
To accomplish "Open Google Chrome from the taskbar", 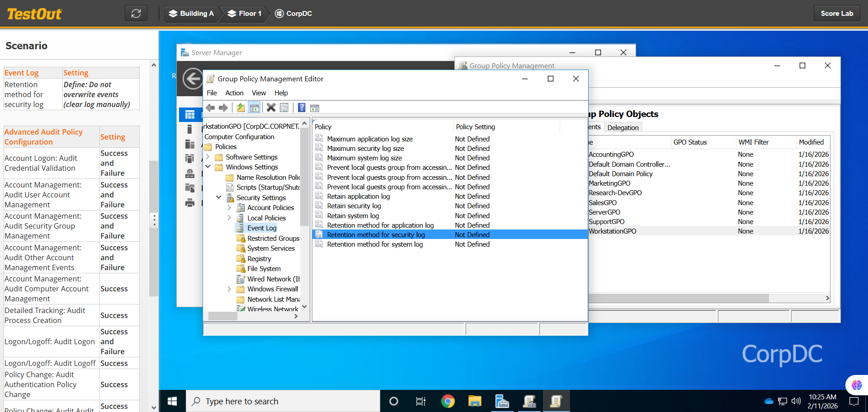I will point(448,401).
